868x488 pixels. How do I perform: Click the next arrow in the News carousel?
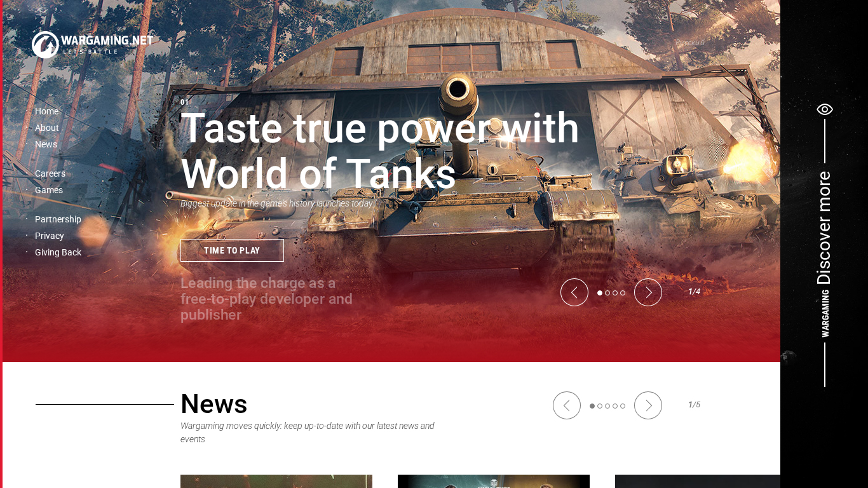tap(648, 405)
